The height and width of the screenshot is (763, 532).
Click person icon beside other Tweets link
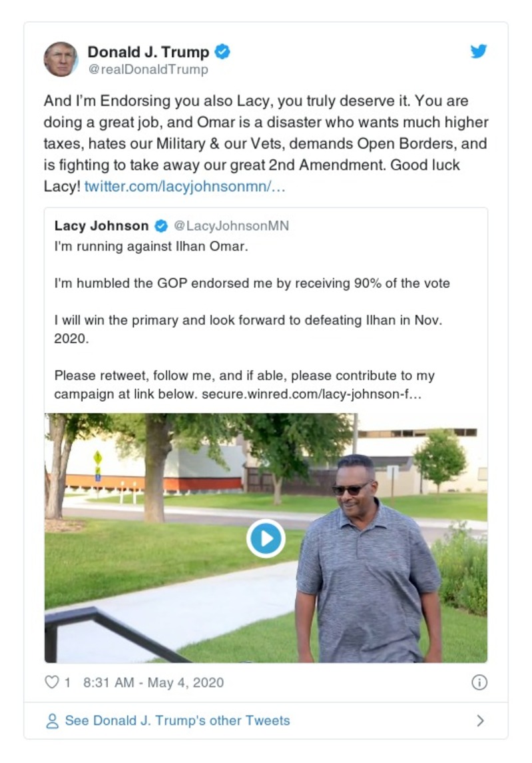click(52, 721)
